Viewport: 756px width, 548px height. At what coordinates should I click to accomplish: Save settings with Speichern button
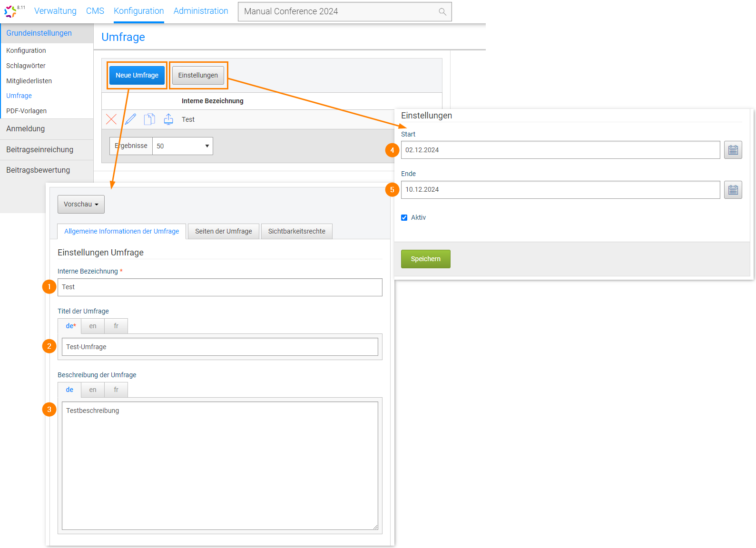[425, 259]
